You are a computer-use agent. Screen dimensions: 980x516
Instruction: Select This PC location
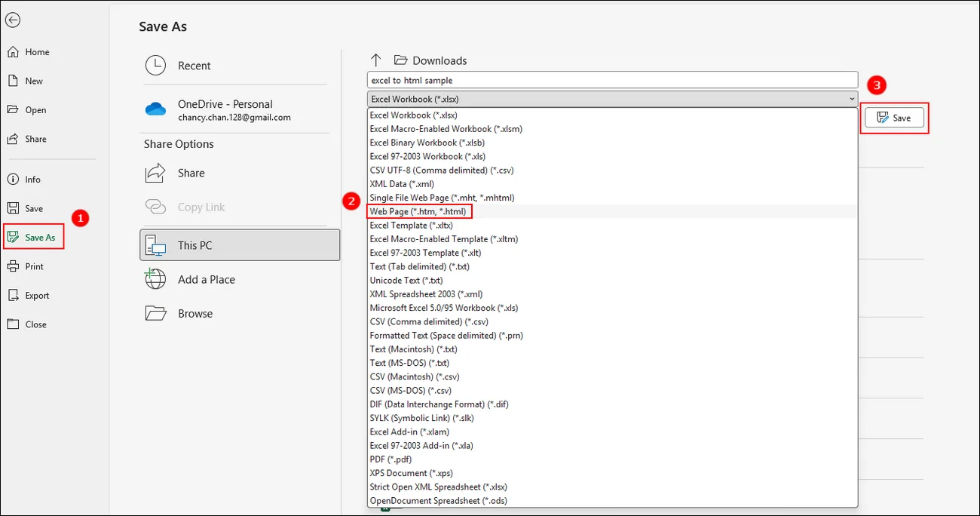point(240,245)
